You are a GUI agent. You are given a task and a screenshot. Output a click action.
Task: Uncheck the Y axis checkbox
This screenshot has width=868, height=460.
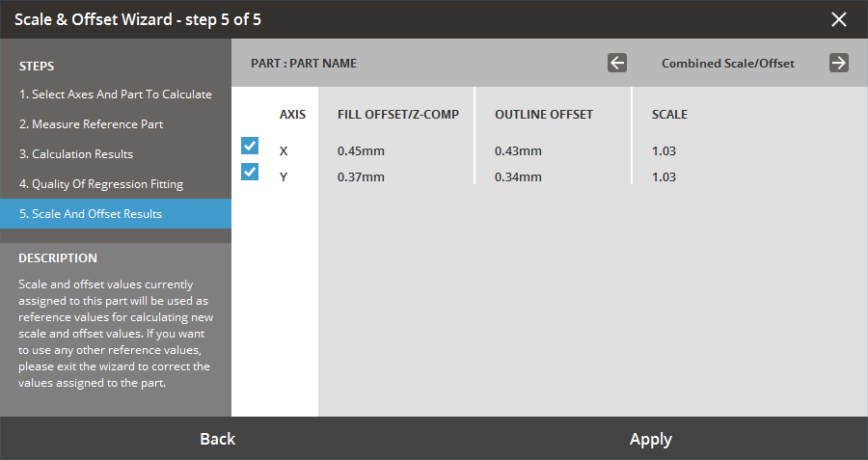pyautogui.click(x=250, y=172)
